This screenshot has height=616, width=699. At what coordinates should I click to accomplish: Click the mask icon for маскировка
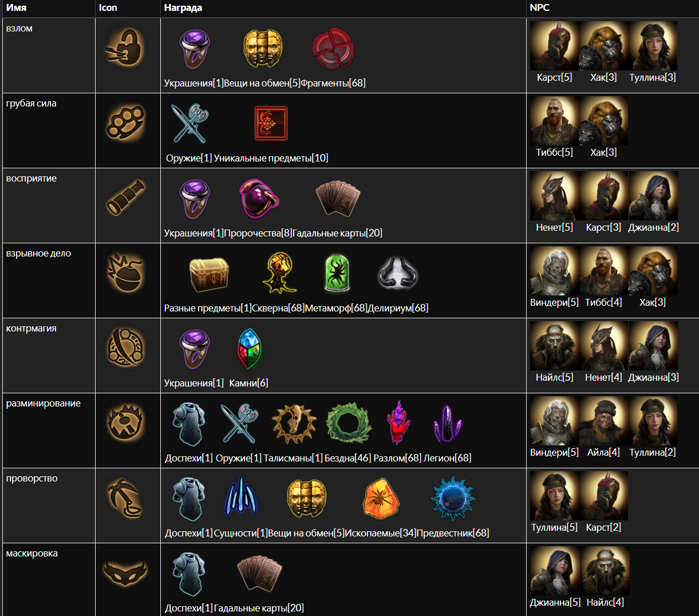(x=125, y=573)
